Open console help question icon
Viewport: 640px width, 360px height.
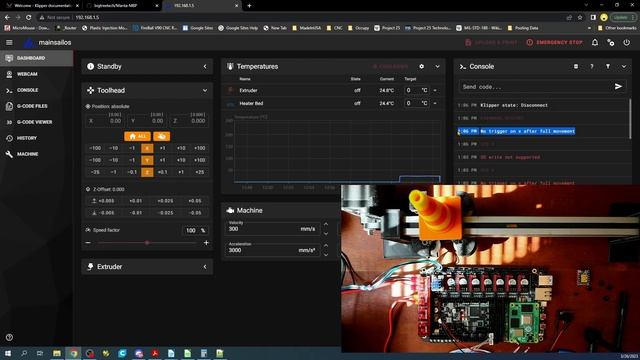[x=592, y=67]
